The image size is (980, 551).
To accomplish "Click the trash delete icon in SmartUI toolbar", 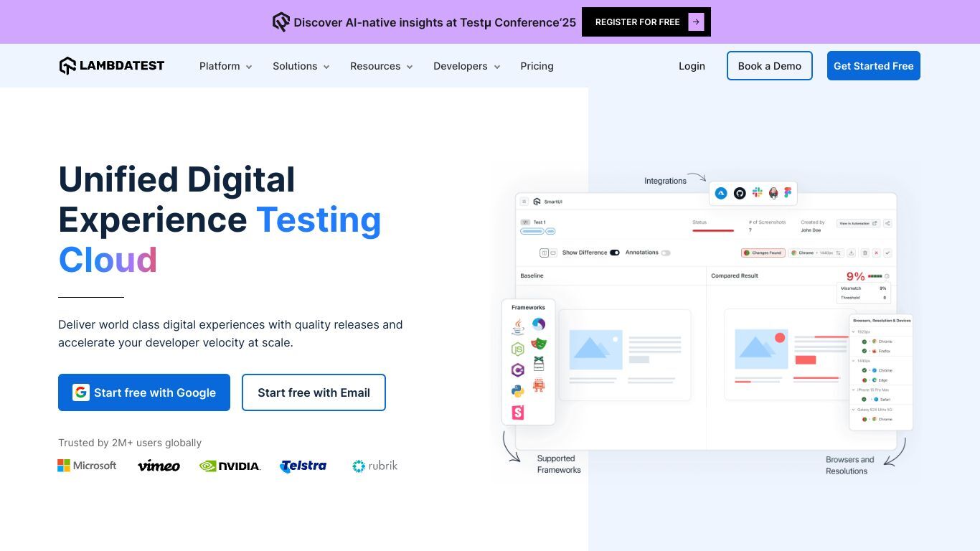I will [865, 253].
